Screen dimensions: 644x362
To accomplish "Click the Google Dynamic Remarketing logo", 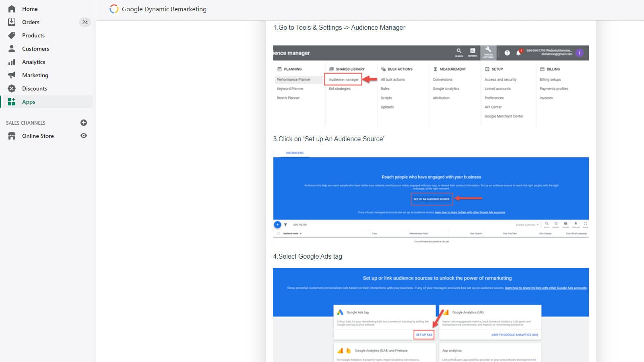I will coord(114,9).
